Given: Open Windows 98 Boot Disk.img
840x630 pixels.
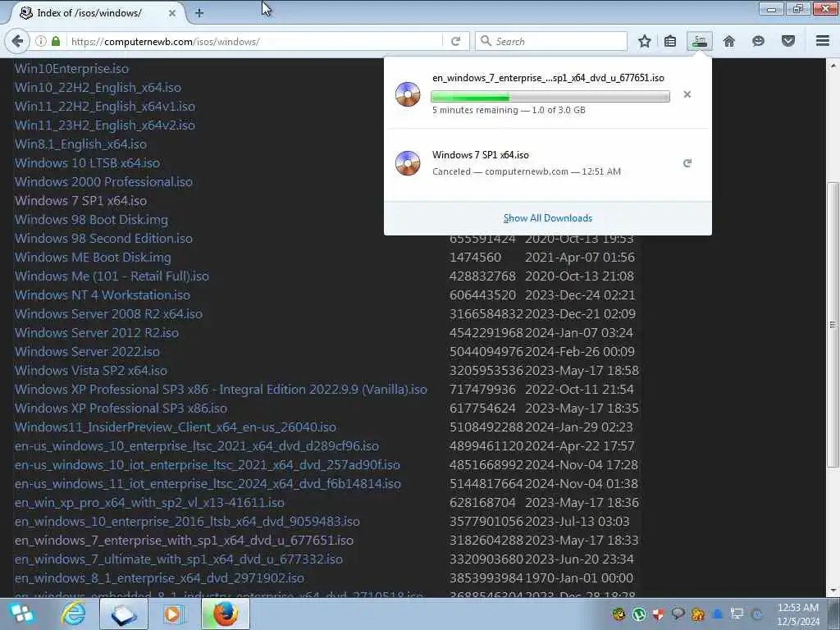Looking at the screenshot, I should coord(92,220).
